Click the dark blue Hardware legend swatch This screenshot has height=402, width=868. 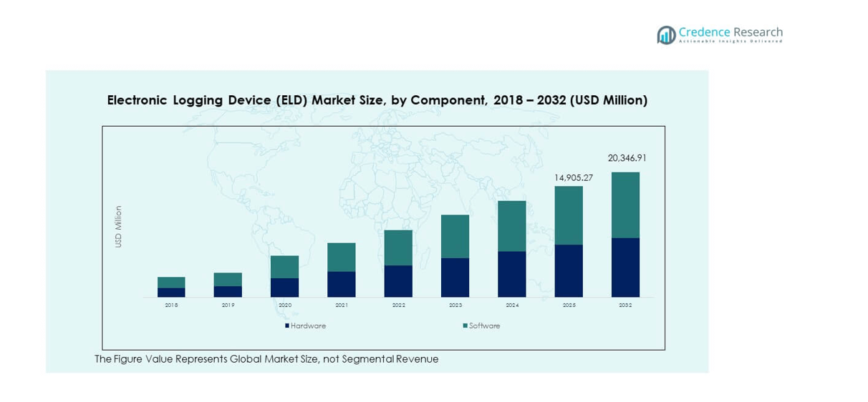tap(286, 325)
